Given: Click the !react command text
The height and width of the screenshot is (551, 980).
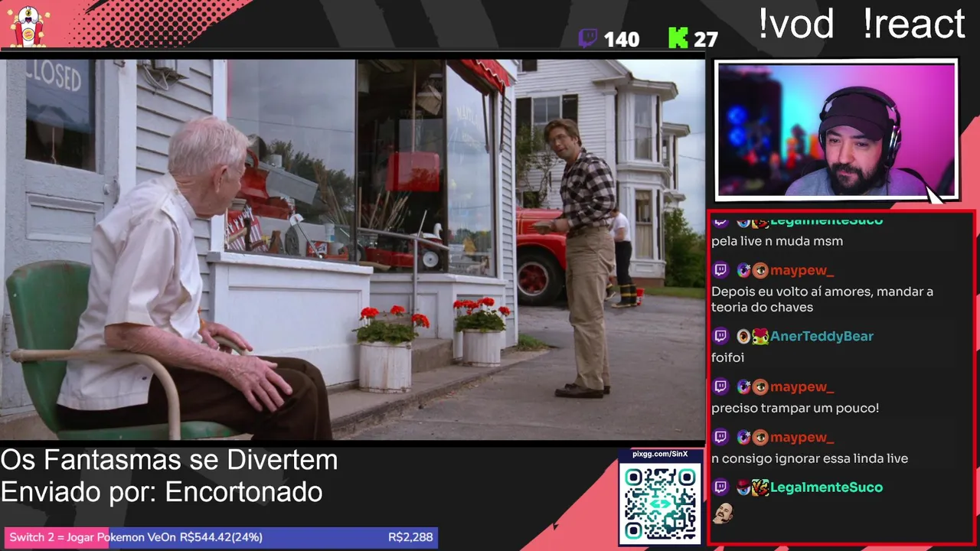Looking at the screenshot, I should (x=913, y=24).
